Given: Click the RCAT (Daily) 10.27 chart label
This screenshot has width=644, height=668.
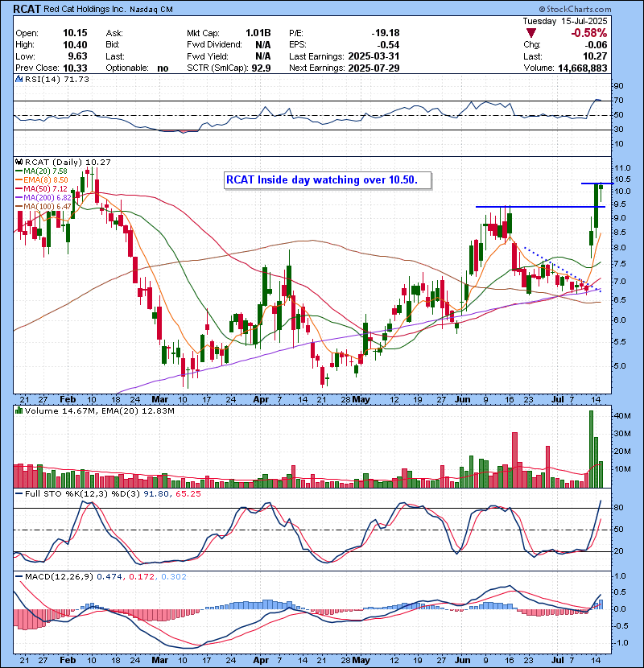Looking at the screenshot, I should (x=68, y=162).
